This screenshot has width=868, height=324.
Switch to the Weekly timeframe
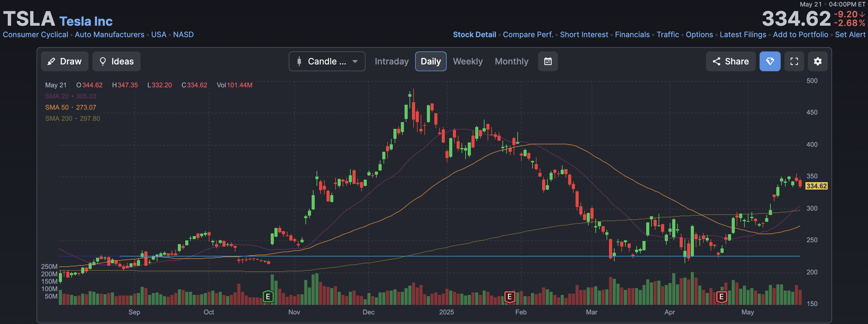pyautogui.click(x=468, y=61)
